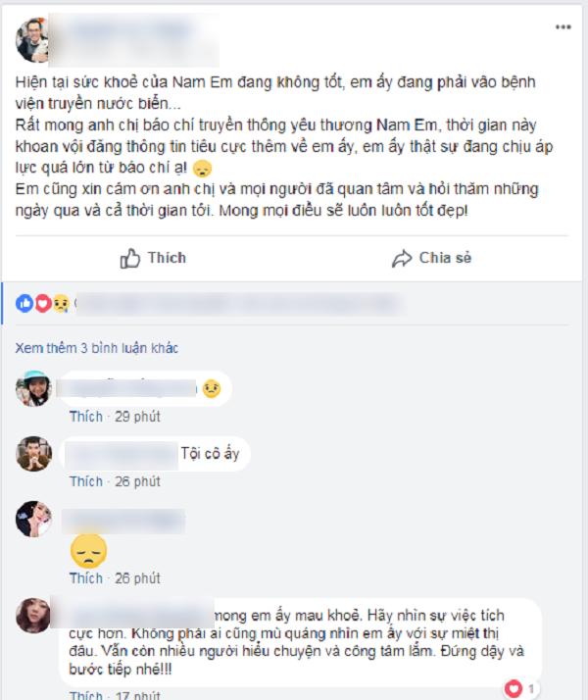Open avatar of the 'mong em ấy mau khoẻ' commenter
Viewport: 588px width, 700px height.
point(33,616)
